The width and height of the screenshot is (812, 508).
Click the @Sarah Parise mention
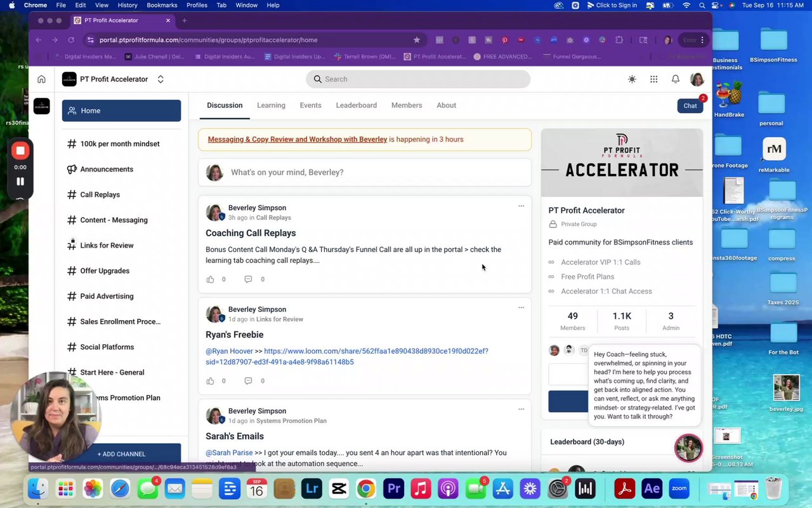pyautogui.click(x=229, y=453)
